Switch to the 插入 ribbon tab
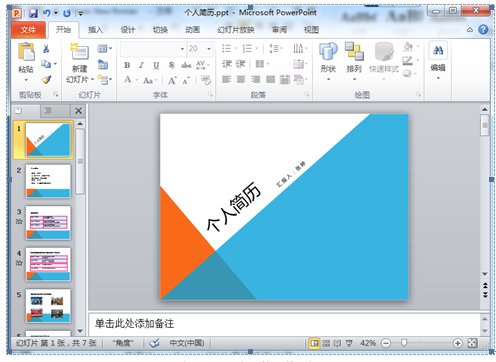The width and height of the screenshot is (496, 362). click(x=95, y=30)
